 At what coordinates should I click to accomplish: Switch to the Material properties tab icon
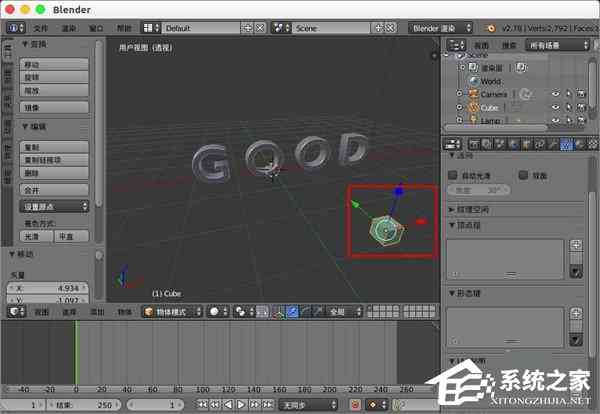[580, 144]
